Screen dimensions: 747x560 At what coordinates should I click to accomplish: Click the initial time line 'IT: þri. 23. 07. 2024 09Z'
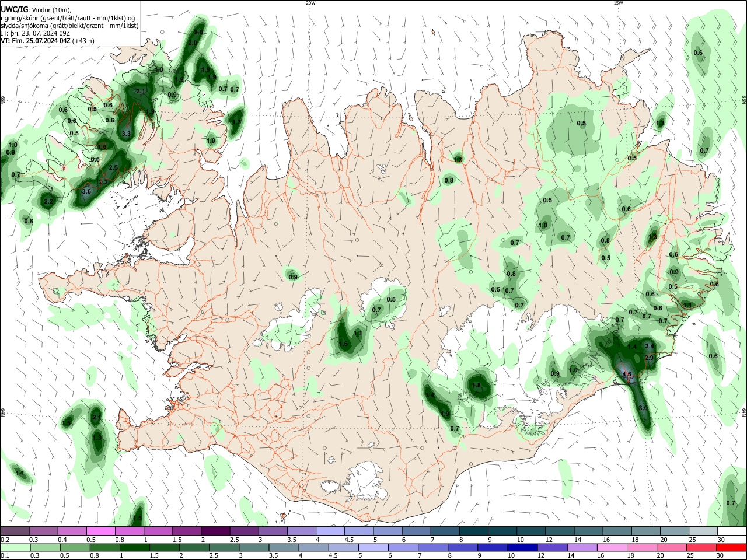pos(36,33)
